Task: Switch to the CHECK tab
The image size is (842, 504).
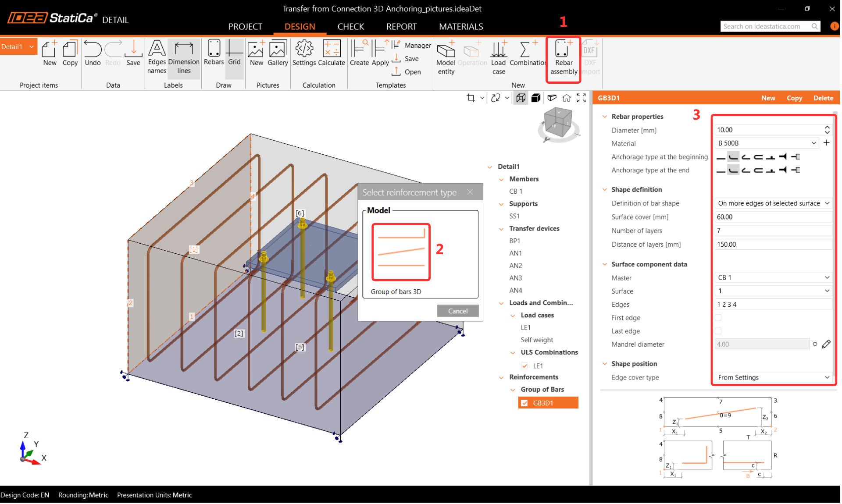Action: [x=350, y=26]
